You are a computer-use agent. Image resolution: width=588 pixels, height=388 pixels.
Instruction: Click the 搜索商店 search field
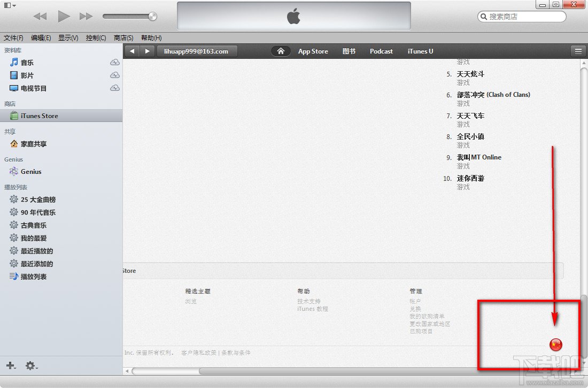(x=521, y=17)
